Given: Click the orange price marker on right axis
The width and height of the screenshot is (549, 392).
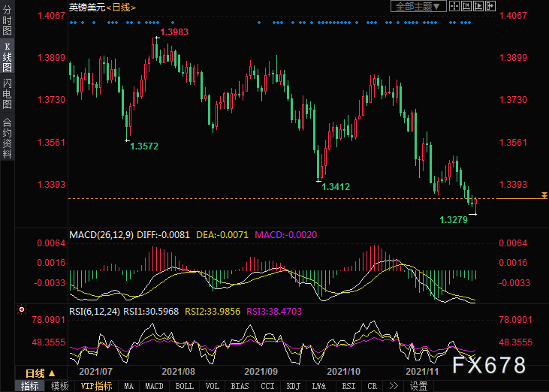Looking at the screenshot, I should [544, 196].
